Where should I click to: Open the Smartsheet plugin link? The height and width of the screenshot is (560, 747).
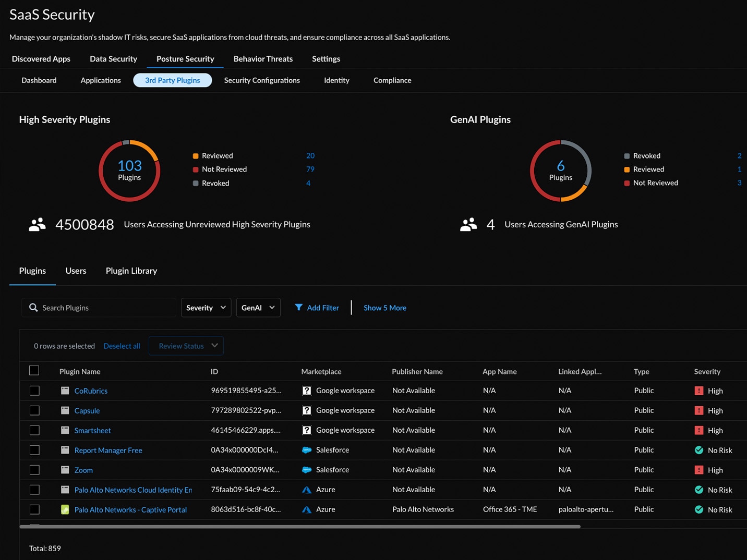point(92,430)
